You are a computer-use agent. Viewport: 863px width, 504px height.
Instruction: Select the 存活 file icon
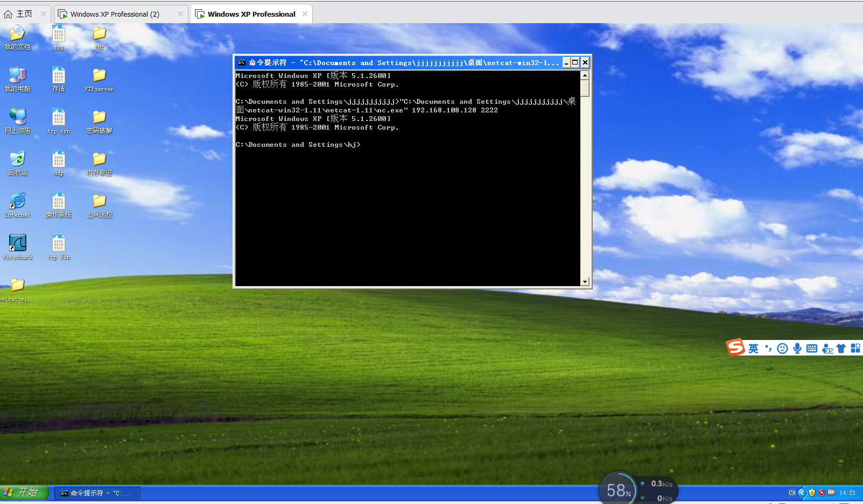tap(59, 79)
